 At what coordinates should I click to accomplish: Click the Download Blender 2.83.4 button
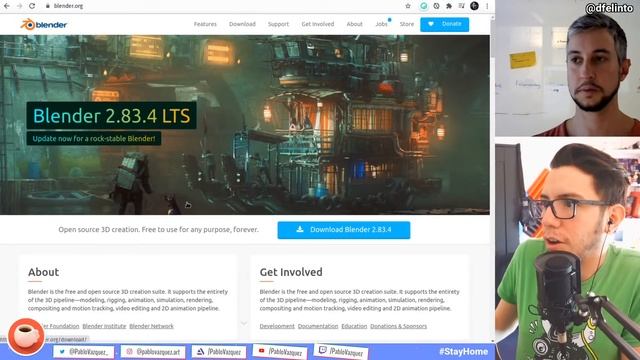pos(344,230)
